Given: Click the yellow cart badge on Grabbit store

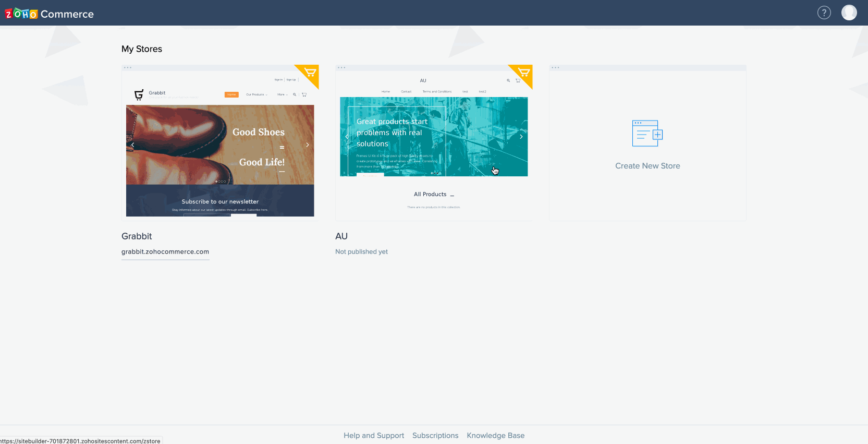Looking at the screenshot, I should tap(310, 73).
